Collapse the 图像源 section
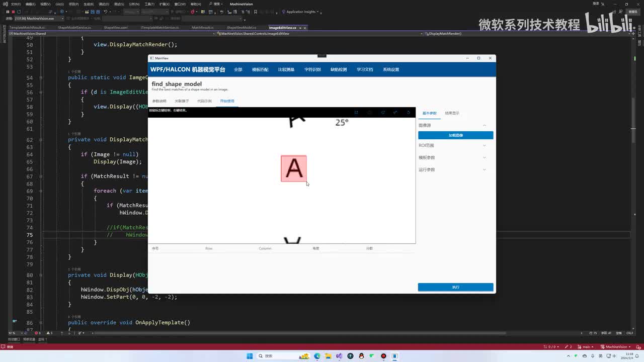Image resolution: width=644 pixels, height=362 pixels. pos(485,125)
